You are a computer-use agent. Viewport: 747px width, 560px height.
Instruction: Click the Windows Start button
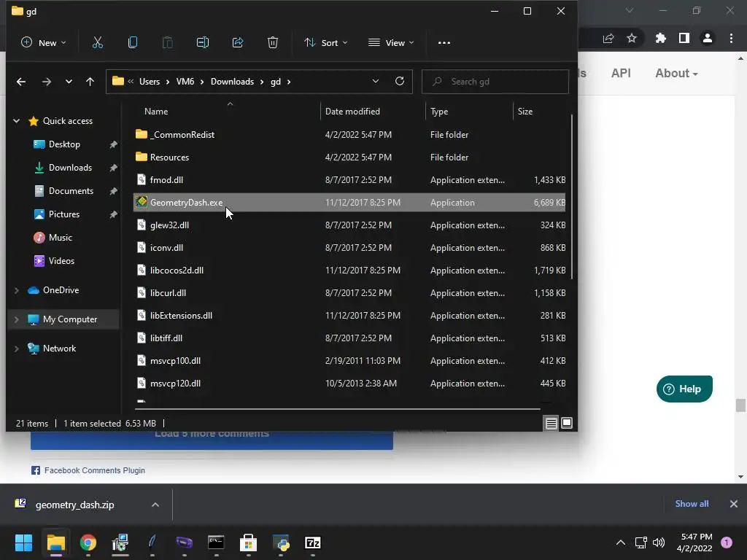click(23, 542)
